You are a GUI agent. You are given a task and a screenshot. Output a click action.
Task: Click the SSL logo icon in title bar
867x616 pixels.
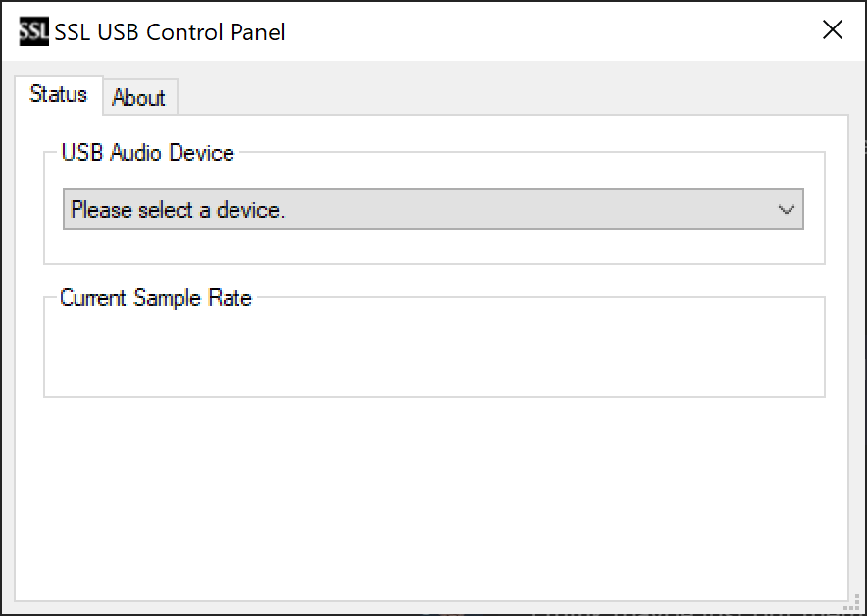coord(33,31)
